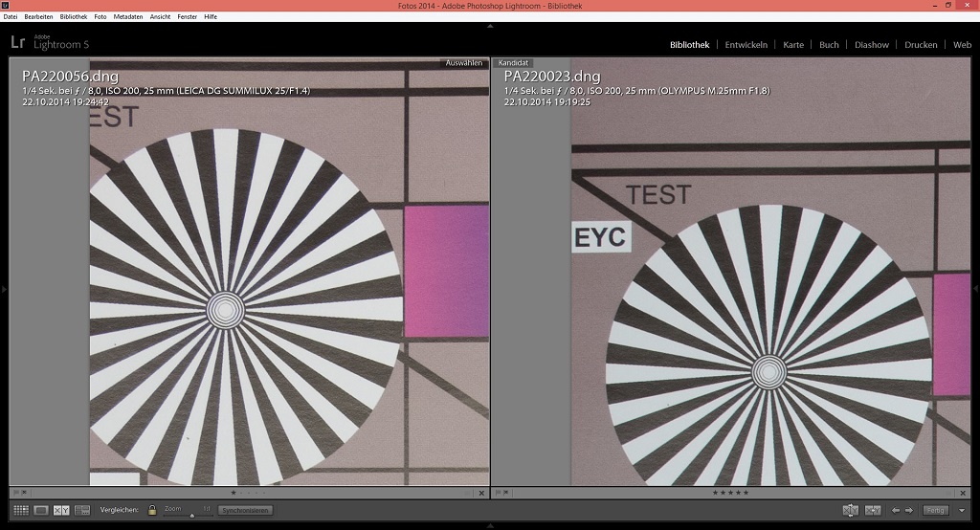Viewport: 980px width, 530px height.
Task: Click the application icon in title bar
Action: [x=5, y=6]
